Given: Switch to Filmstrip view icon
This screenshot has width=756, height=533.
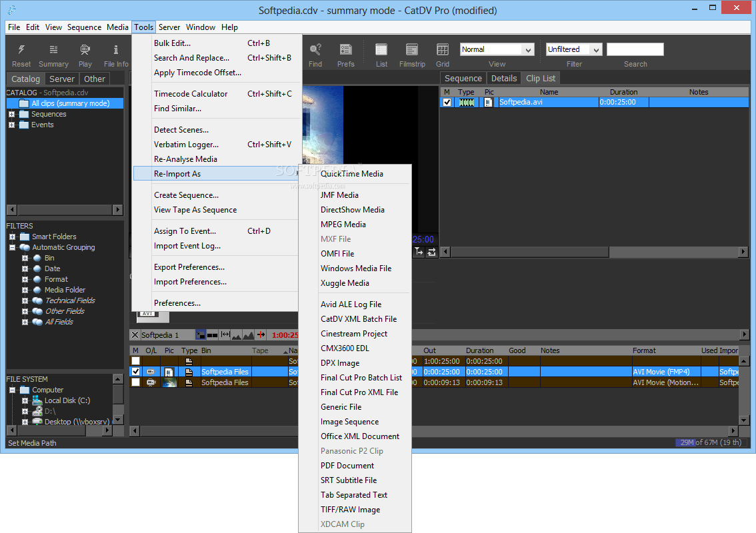Looking at the screenshot, I should [412, 50].
